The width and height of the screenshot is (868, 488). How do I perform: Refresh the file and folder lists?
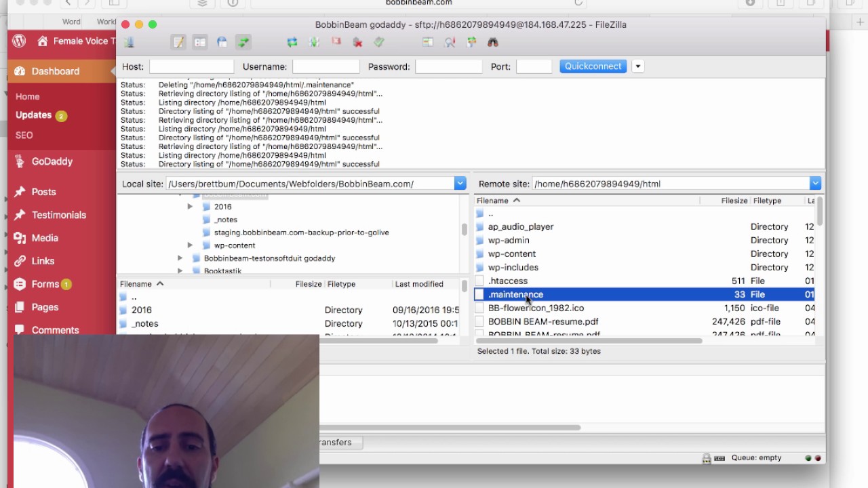(x=292, y=42)
